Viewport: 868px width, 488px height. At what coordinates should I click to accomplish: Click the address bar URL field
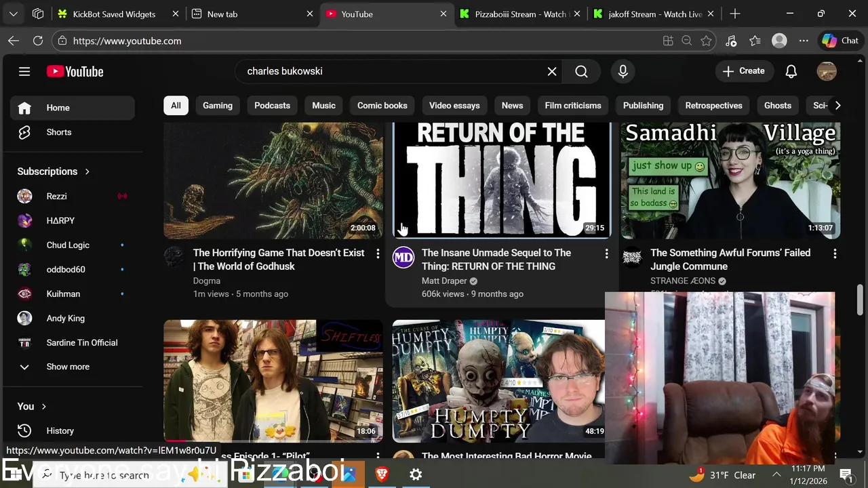click(359, 41)
